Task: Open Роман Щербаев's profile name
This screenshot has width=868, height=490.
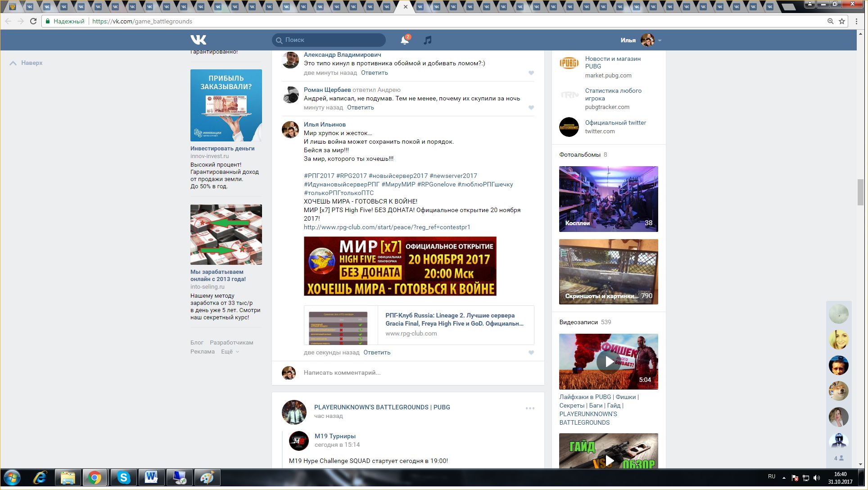Action: 327,90
